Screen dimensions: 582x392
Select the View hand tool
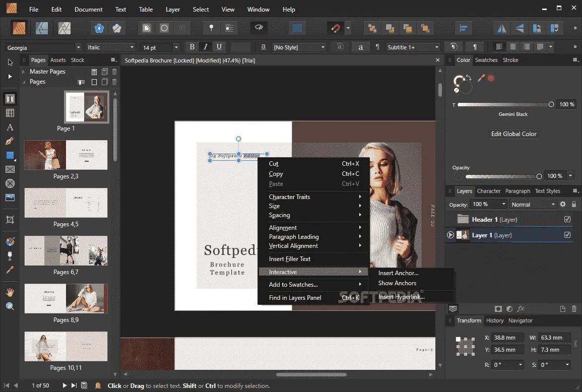pyautogui.click(x=10, y=292)
